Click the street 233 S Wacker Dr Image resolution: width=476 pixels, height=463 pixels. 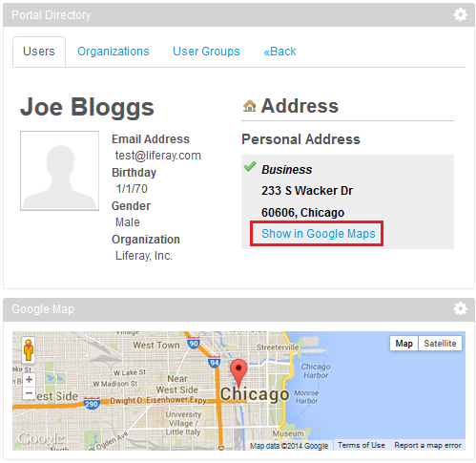click(x=307, y=191)
